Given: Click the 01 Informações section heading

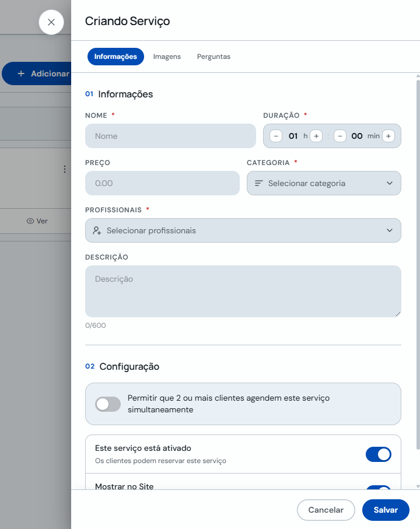Looking at the screenshot, I should [119, 94].
